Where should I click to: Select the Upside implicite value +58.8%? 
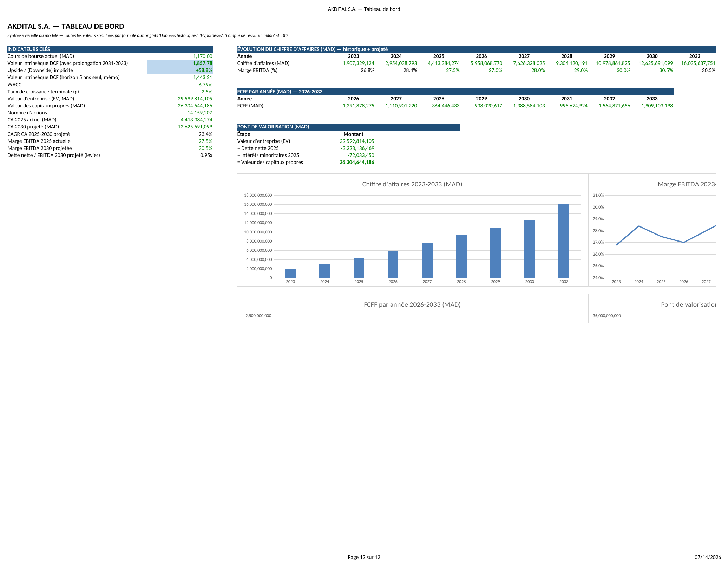point(204,70)
